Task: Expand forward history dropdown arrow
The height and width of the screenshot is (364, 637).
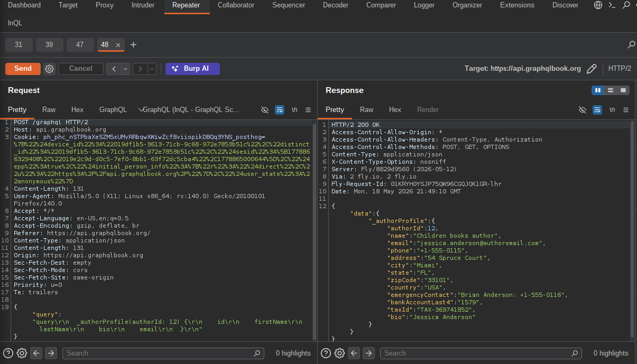Action: point(152,69)
